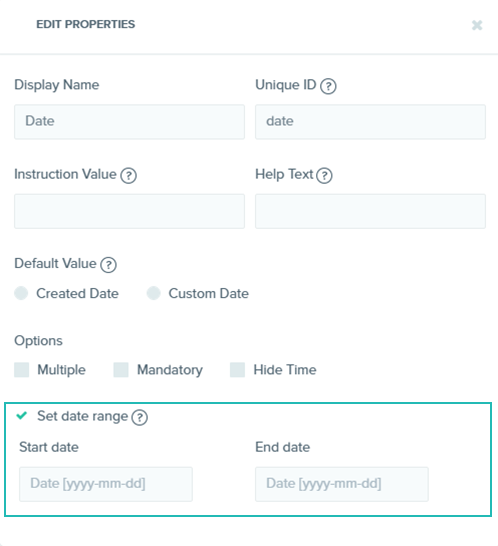Click the Options section label

tap(38, 341)
